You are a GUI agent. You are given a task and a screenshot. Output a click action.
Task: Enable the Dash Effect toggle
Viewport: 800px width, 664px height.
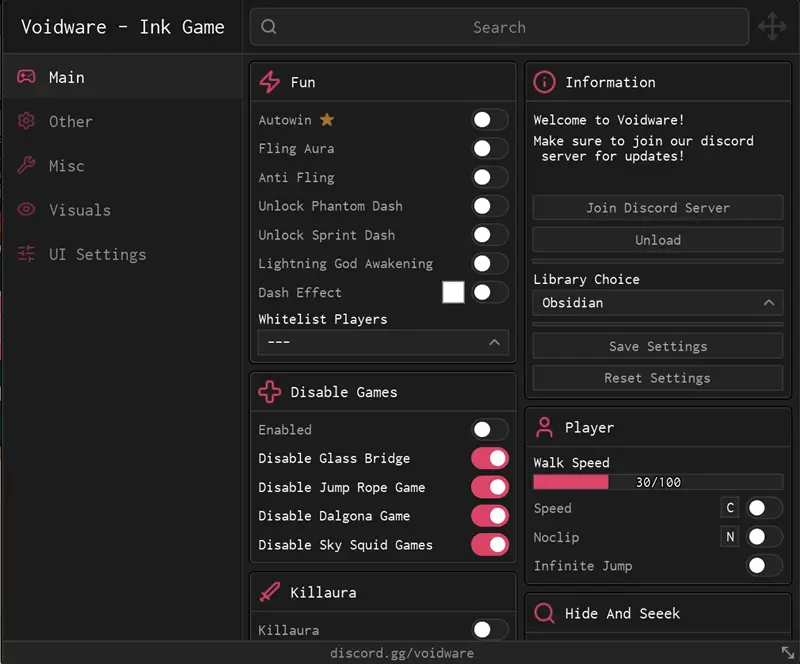pyautogui.click(x=489, y=292)
